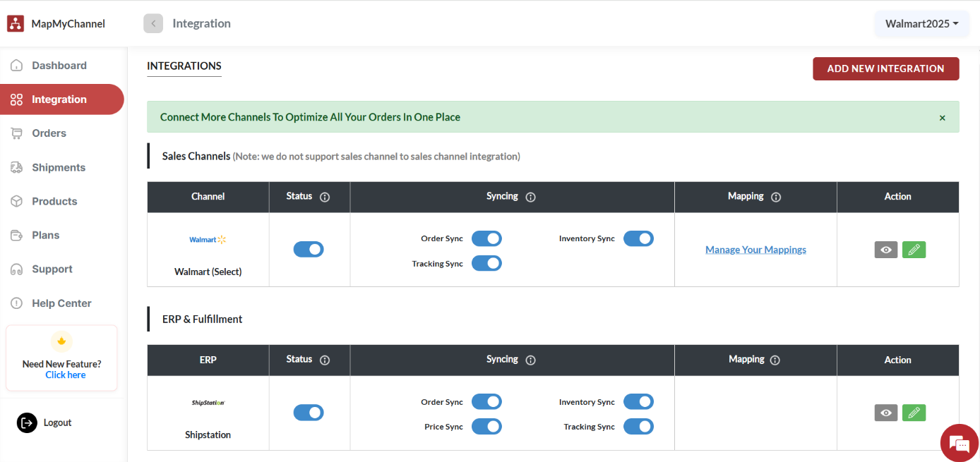The width and height of the screenshot is (980, 462).
Task: Show the Status column info tooltip
Action: click(x=325, y=197)
